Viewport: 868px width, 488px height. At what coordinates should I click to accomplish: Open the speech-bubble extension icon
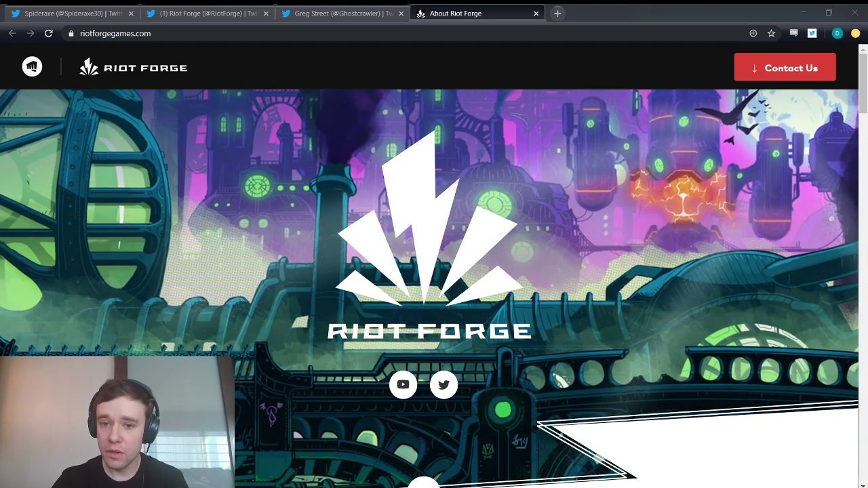[x=793, y=33]
